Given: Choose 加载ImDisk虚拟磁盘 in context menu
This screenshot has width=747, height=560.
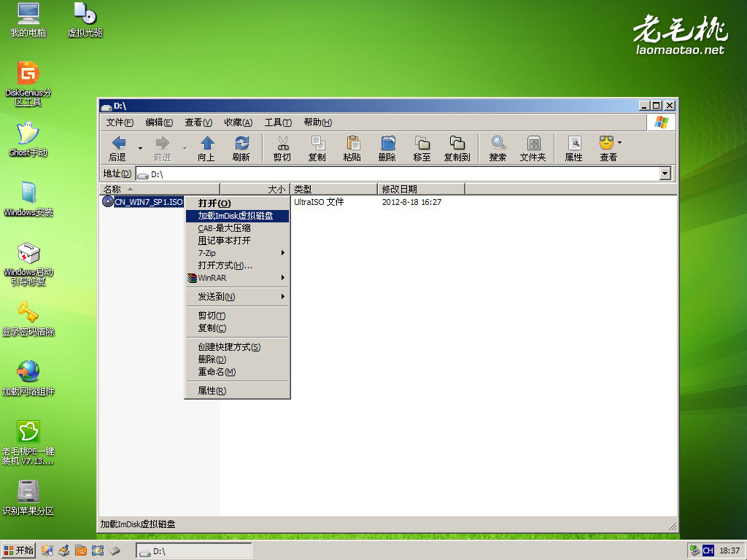Looking at the screenshot, I should pyautogui.click(x=237, y=216).
